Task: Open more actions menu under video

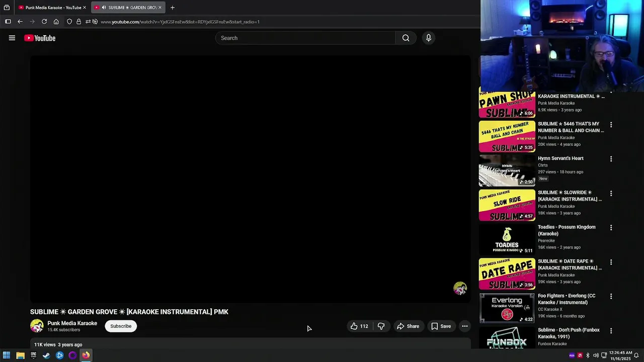Action: point(465,326)
